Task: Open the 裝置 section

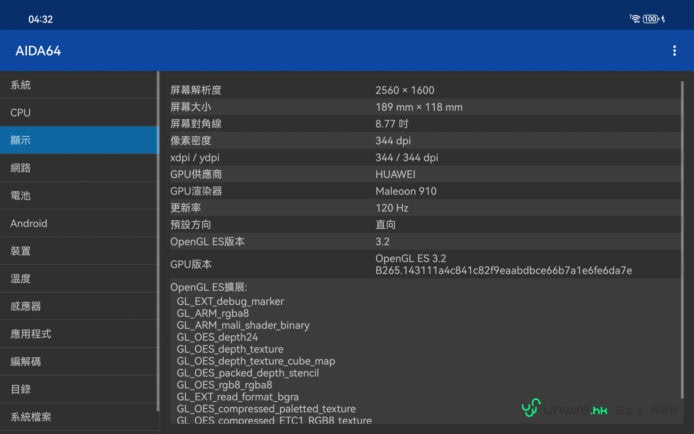Action: point(79,251)
